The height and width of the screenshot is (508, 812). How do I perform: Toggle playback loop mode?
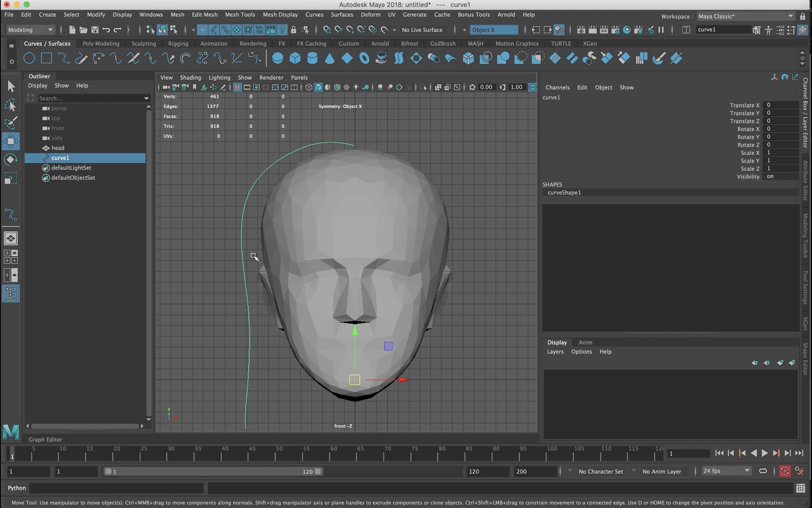pyautogui.click(x=763, y=471)
